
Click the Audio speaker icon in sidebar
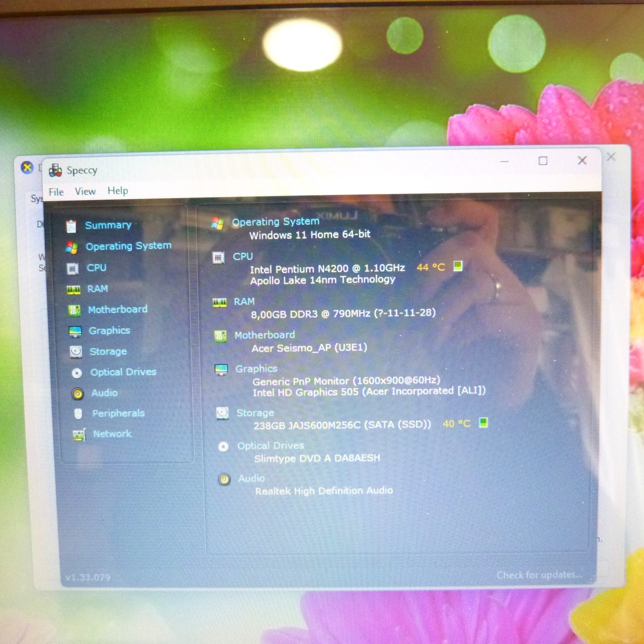(78, 394)
